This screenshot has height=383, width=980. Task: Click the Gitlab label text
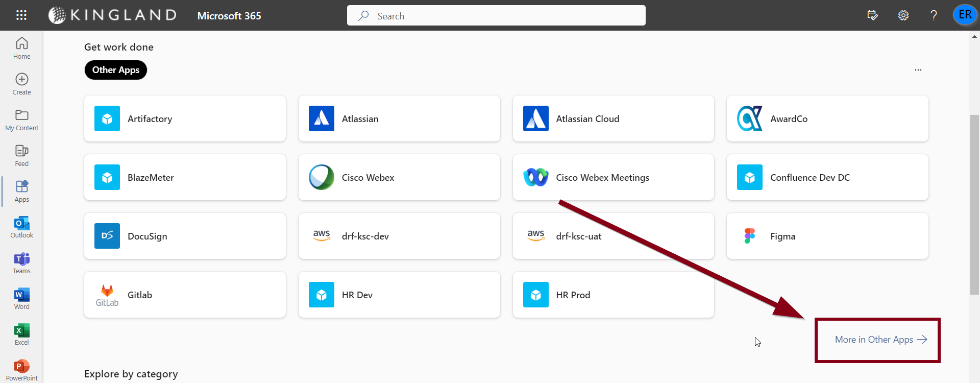140,295
